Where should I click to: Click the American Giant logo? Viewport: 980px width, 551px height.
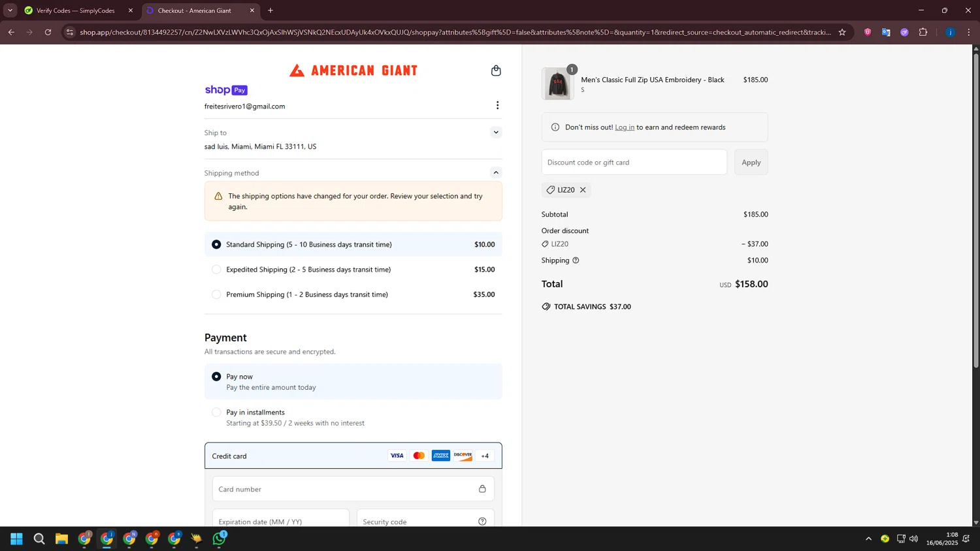pyautogui.click(x=353, y=71)
